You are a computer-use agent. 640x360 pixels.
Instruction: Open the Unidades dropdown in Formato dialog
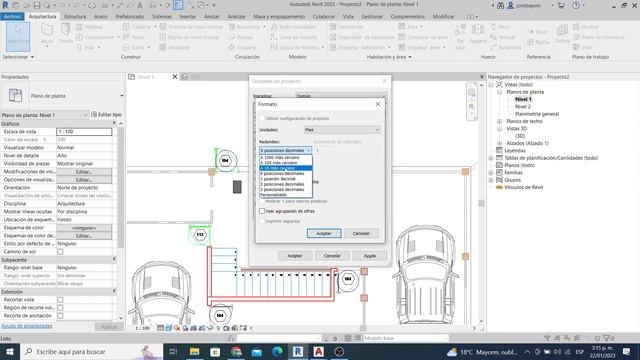coord(342,130)
